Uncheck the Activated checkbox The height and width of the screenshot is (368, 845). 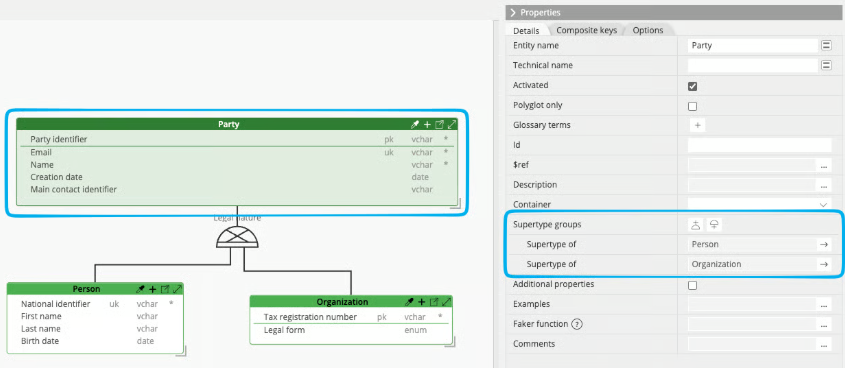pyautogui.click(x=693, y=86)
